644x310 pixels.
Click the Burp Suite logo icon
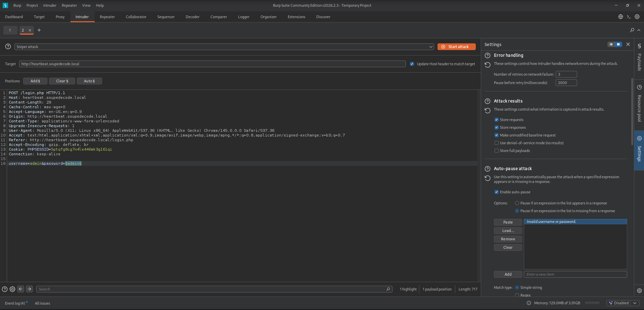5,5
